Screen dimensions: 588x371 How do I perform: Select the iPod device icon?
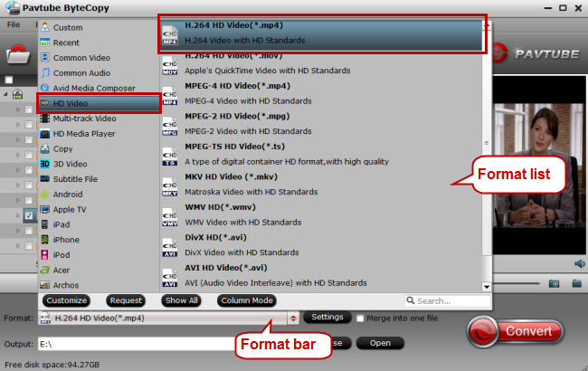pos(45,254)
